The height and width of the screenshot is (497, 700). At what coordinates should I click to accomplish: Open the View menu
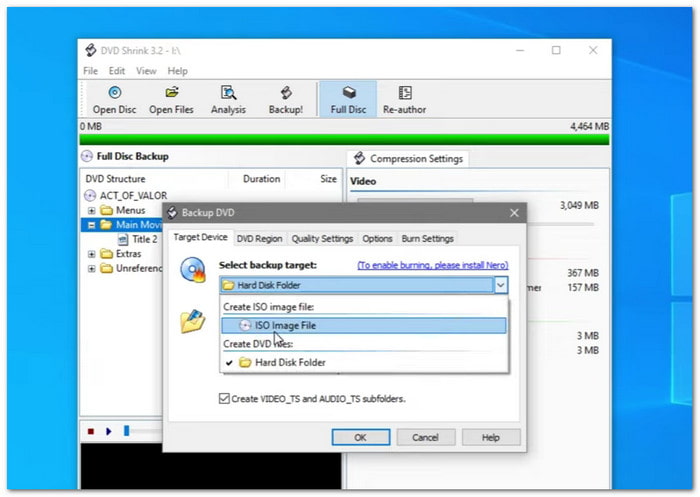[x=146, y=71]
